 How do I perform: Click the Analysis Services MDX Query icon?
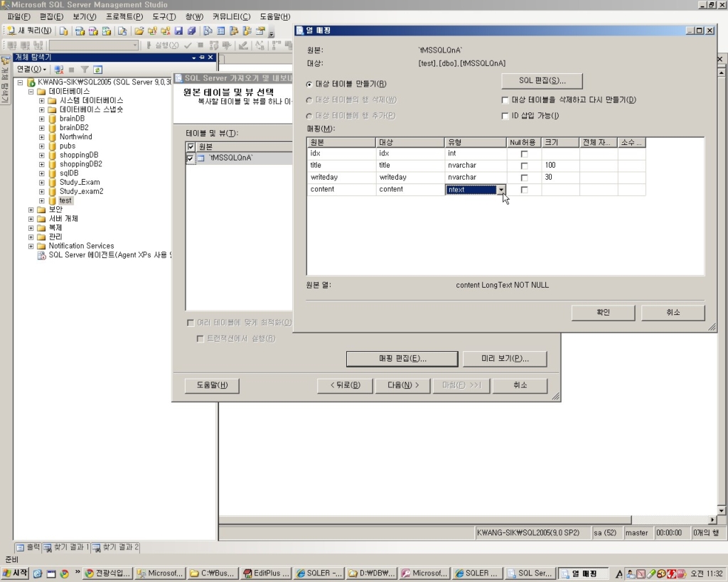(80, 31)
